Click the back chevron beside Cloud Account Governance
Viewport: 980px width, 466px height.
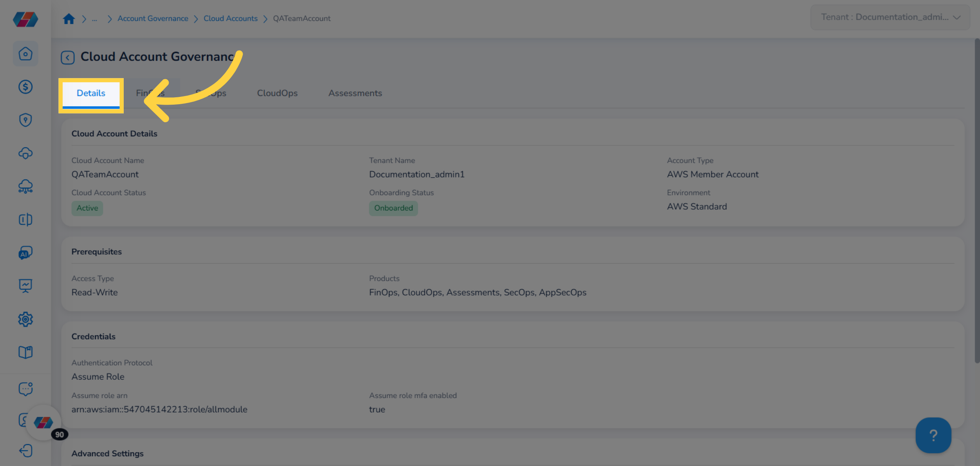(x=67, y=57)
